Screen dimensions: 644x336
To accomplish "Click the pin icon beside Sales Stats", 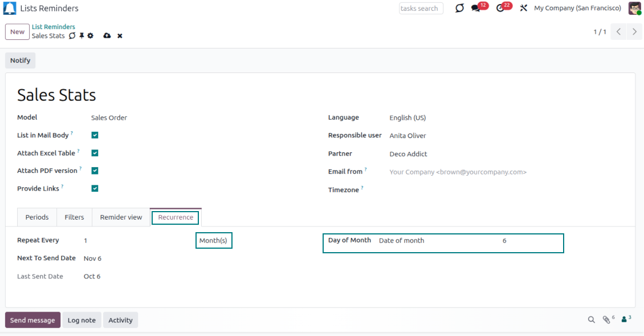I will click(81, 36).
